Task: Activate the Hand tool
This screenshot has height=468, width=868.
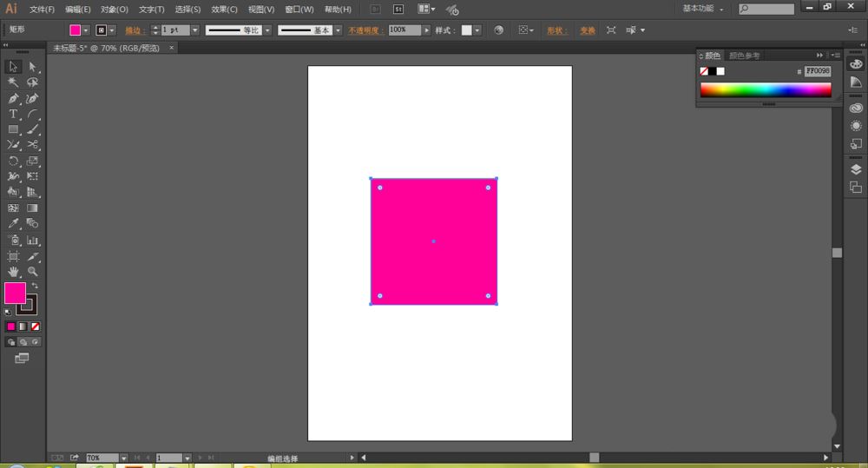Action: point(13,272)
